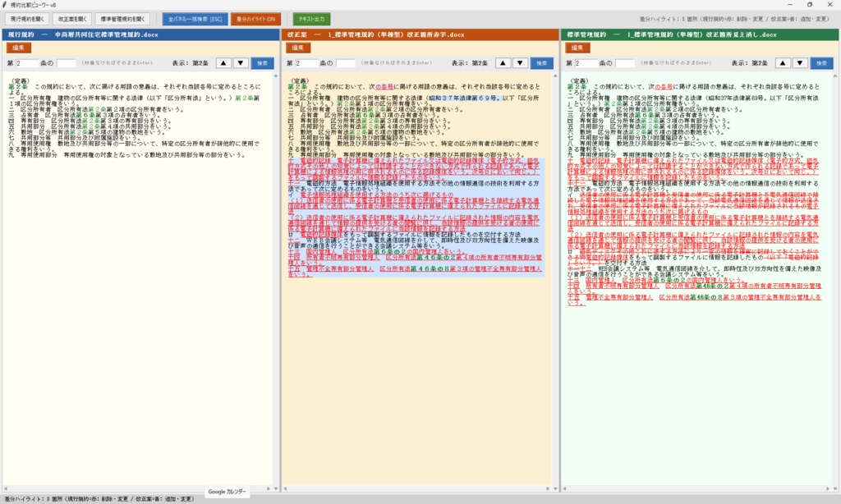The height and width of the screenshot is (504, 841).
Task: Click the 現行規約 panel title bar
Action: click(x=140, y=34)
